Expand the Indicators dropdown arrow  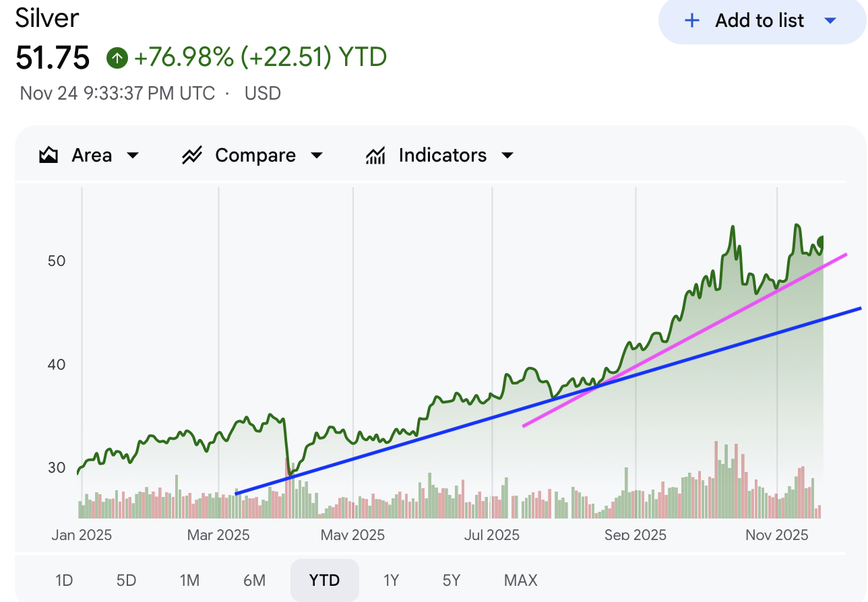point(507,156)
